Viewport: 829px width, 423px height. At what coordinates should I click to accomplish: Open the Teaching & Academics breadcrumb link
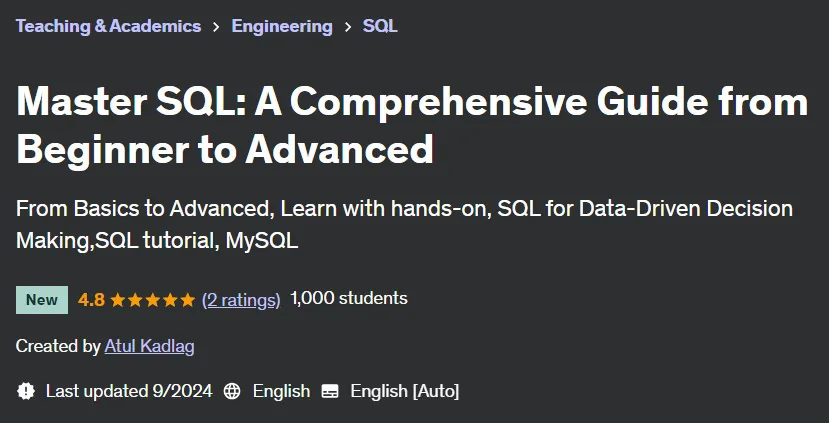pyautogui.click(x=108, y=26)
